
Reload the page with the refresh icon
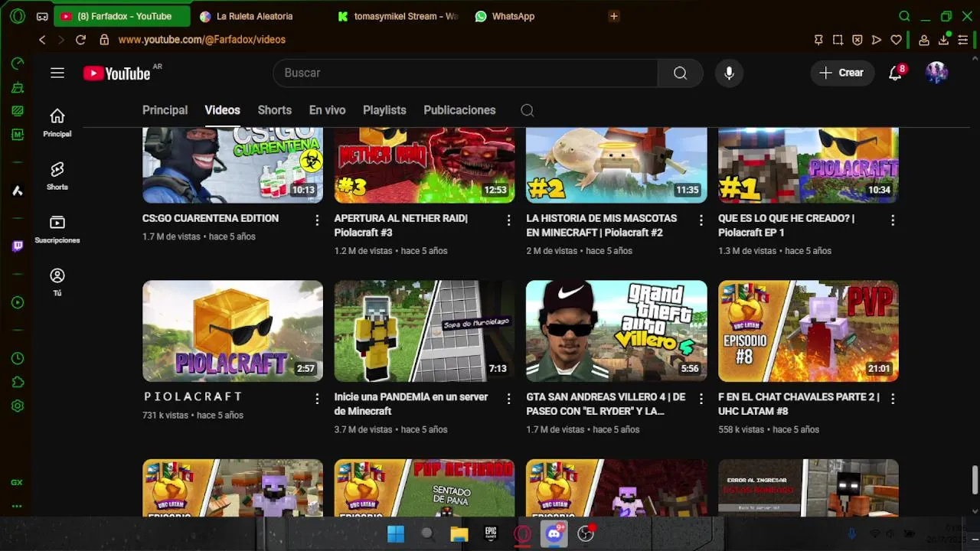(x=80, y=40)
